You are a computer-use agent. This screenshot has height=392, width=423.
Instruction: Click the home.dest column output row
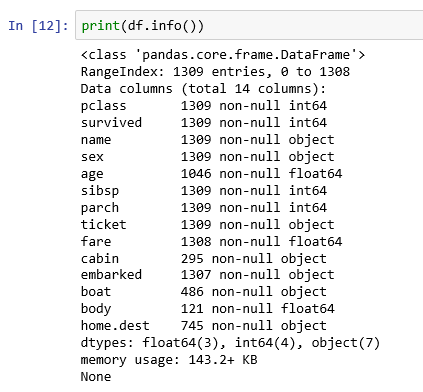click(204, 326)
